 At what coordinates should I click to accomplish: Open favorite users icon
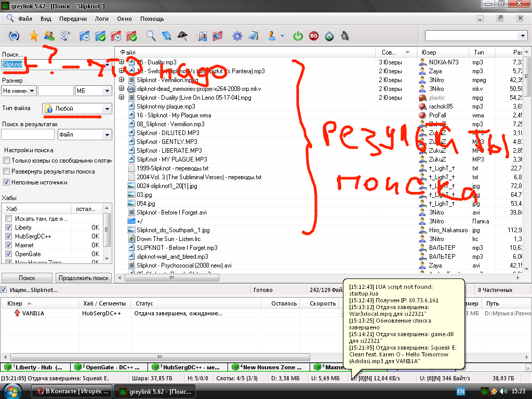click(49, 36)
